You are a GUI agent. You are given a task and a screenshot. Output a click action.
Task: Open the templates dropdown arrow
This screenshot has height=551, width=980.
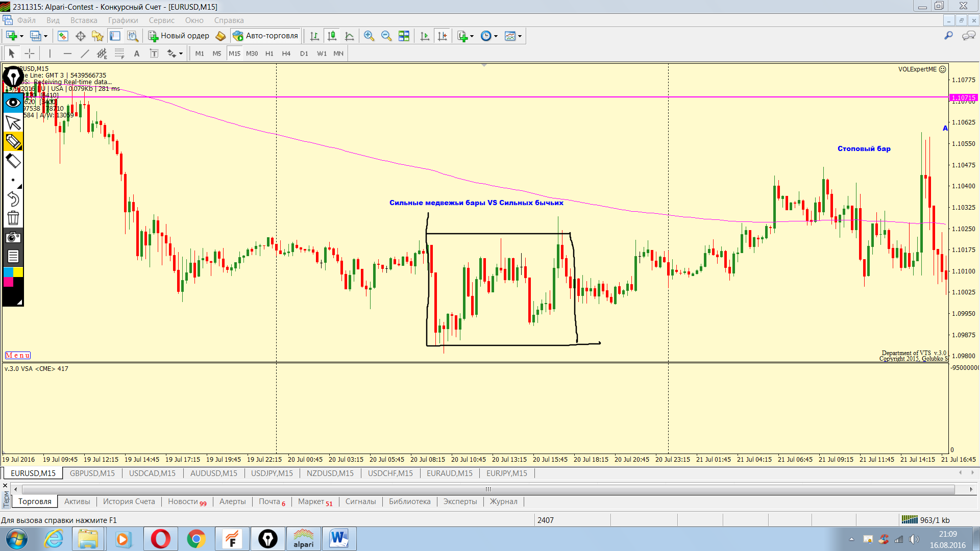click(x=520, y=36)
